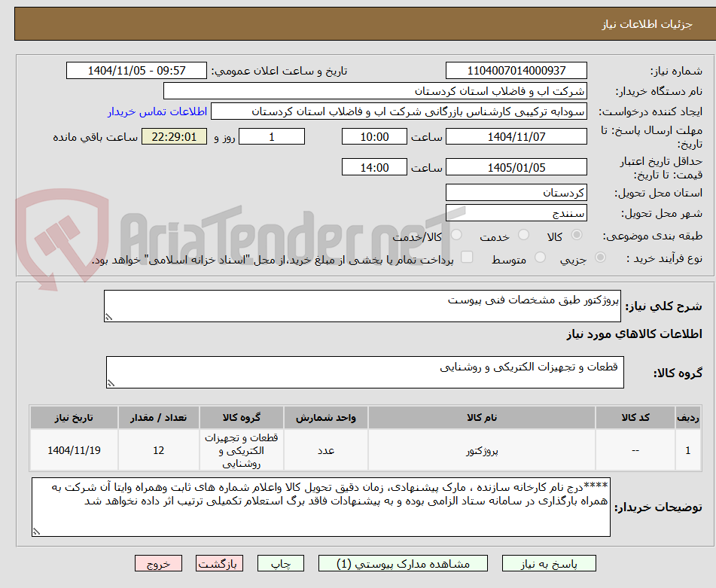Viewport: 716px width, 588px height.
Task: Click the شماره نیاز field 1104007014000937
Action: [x=516, y=71]
